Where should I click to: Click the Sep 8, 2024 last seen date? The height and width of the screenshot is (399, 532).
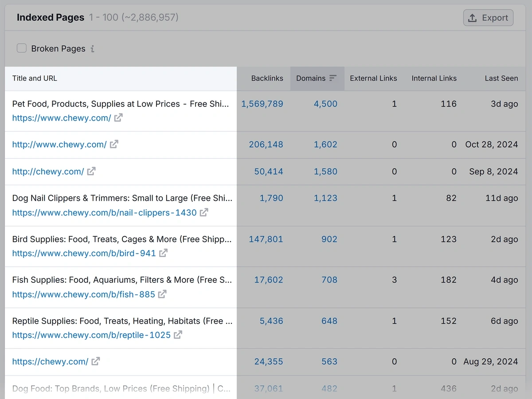pos(493,171)
